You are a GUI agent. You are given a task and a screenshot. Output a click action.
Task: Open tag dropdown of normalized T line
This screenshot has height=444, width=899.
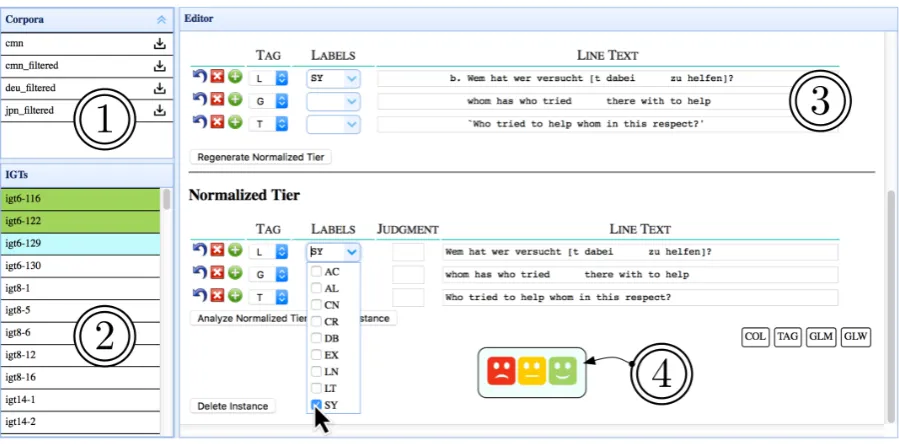pos(268,297)
